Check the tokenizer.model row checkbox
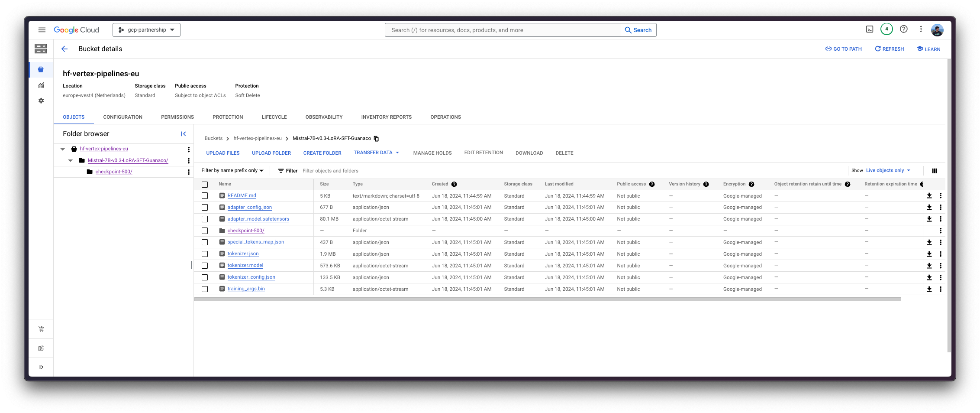Screen dimensions: 980x413 205,266
